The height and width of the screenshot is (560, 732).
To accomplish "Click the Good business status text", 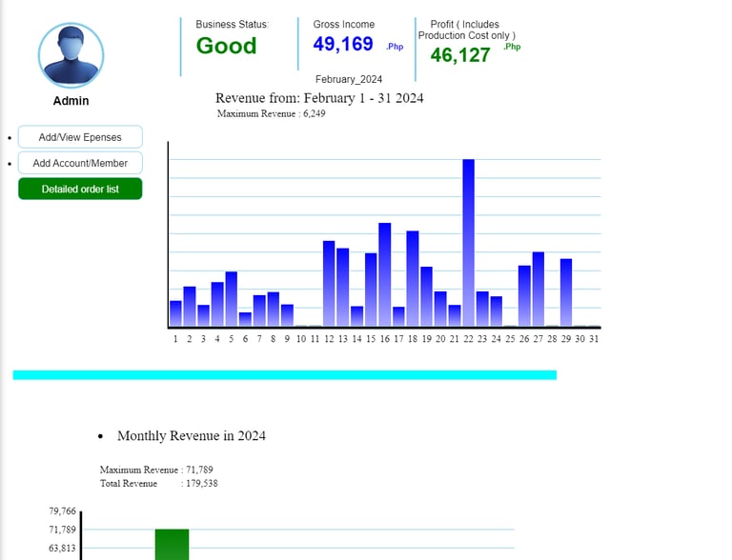I will click(227, 46).
